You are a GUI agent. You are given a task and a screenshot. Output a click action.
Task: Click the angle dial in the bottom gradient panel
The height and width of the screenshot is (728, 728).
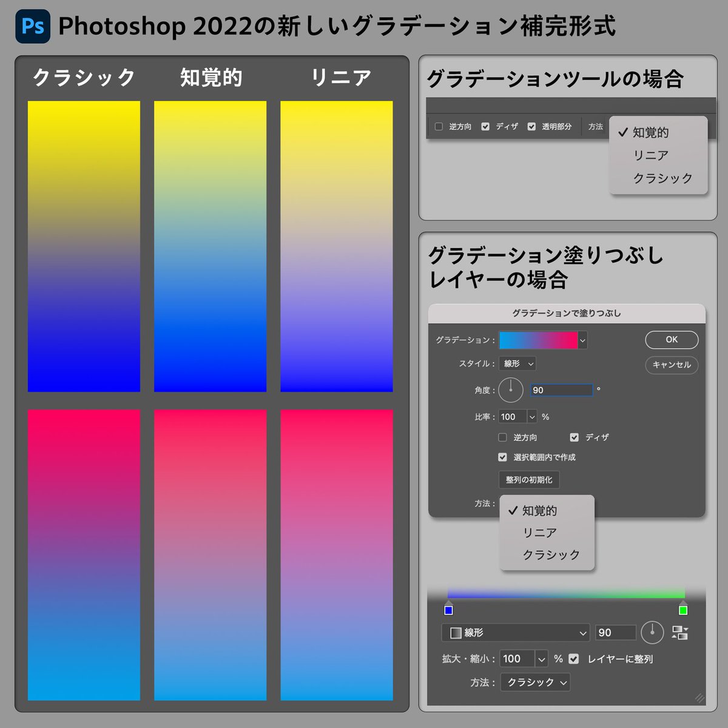[x=652, y=632]
